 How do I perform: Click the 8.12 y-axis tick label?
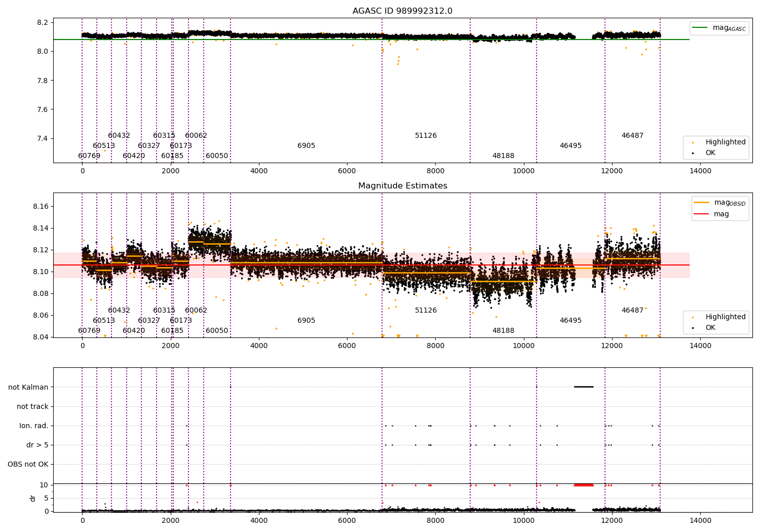click(x=41, y=250)
